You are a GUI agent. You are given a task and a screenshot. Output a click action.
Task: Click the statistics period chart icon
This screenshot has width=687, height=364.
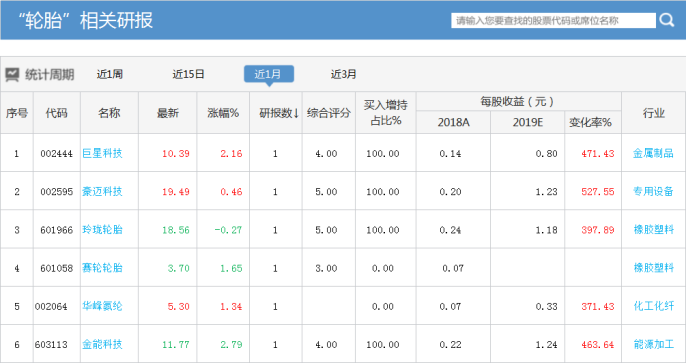pos(12,74)
